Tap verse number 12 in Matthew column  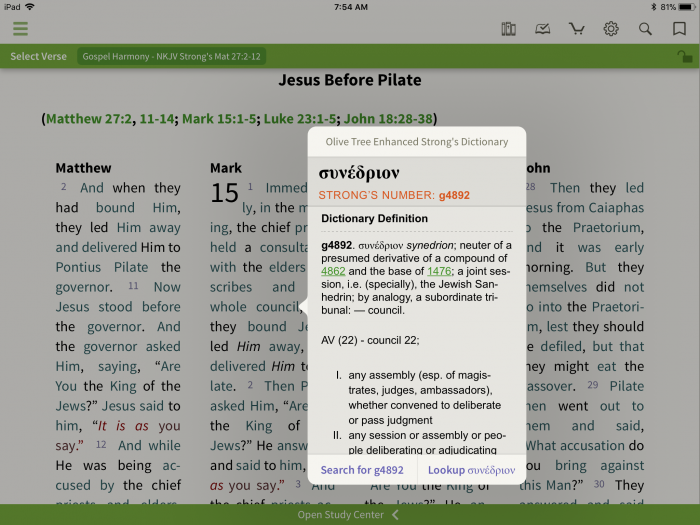pos(101,444)
